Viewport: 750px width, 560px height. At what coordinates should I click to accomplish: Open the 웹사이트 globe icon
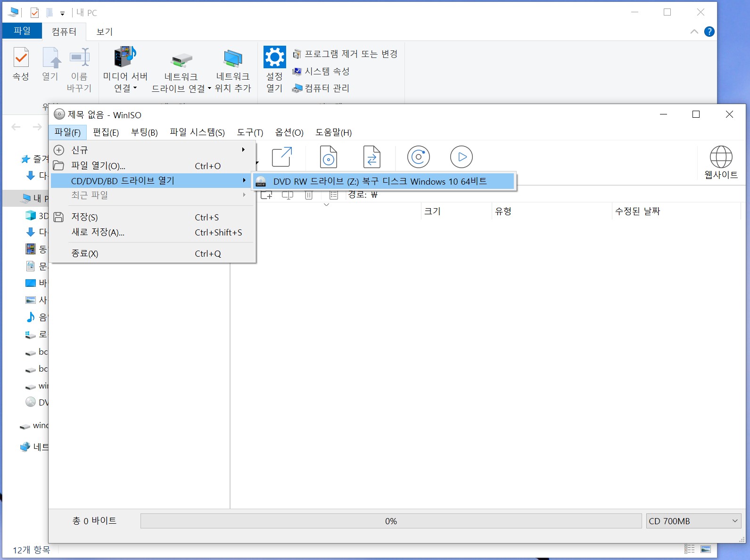(721, 157)
